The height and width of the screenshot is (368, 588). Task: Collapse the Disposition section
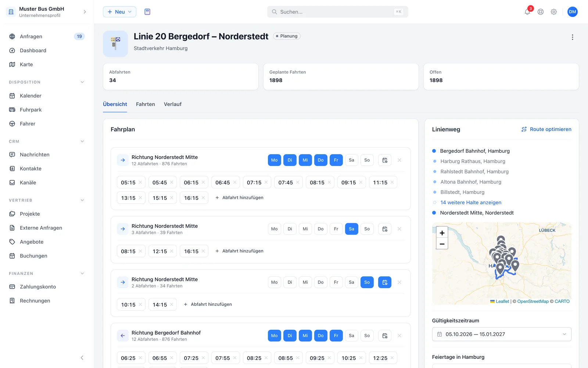[82, 82]
